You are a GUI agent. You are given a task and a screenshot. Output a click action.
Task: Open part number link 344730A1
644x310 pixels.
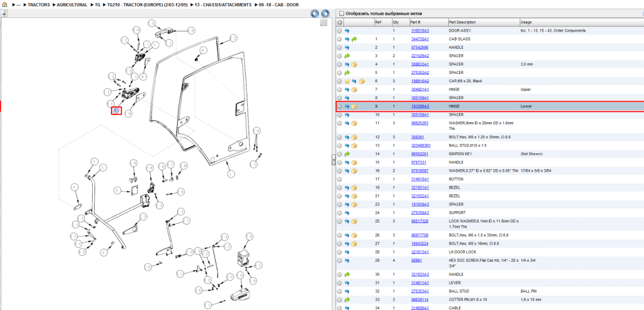pos(420,39)
